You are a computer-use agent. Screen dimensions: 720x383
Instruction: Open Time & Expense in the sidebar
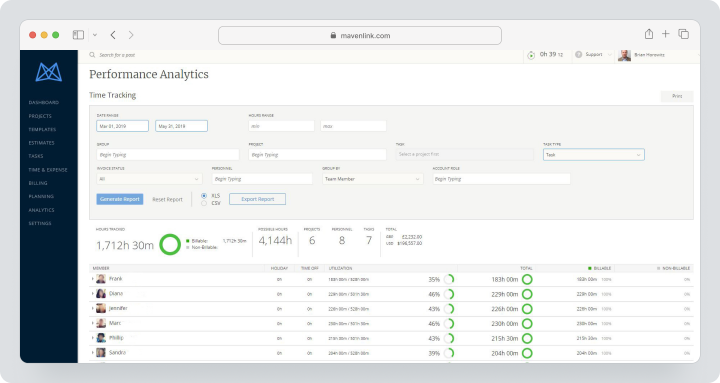(x=48, y=170)
